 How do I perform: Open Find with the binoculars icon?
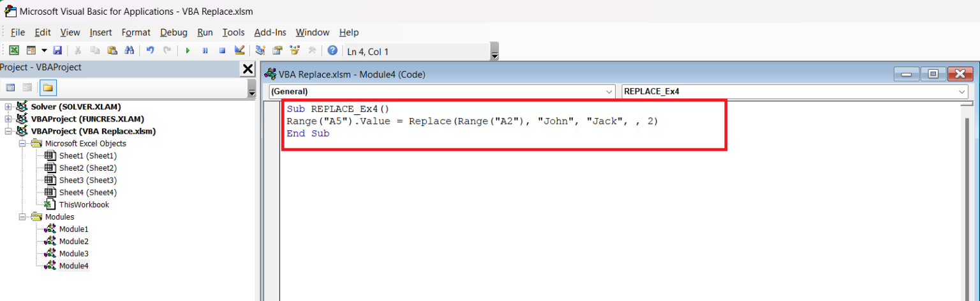[x=129, y=50]
